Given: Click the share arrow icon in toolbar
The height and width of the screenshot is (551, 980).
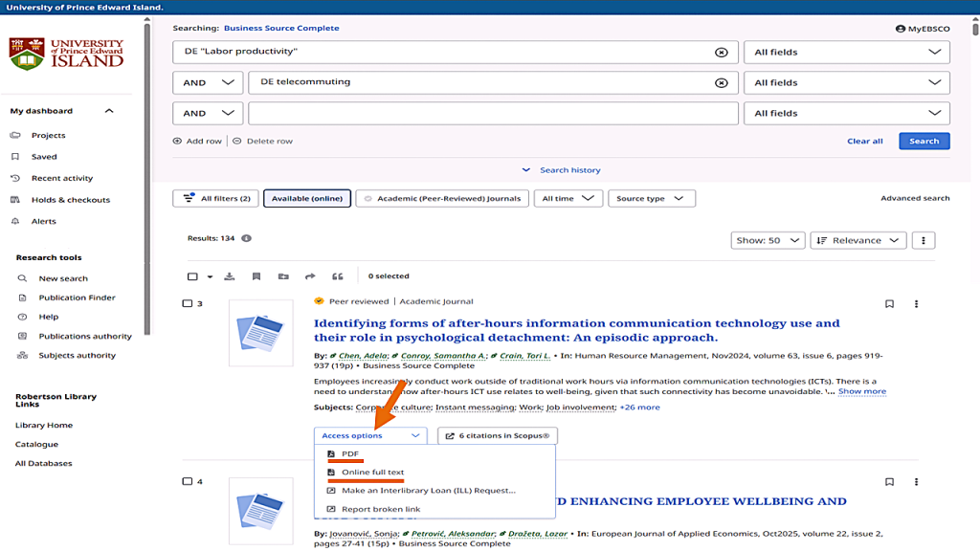Looking at the screenshot, I should coord(310,276).
